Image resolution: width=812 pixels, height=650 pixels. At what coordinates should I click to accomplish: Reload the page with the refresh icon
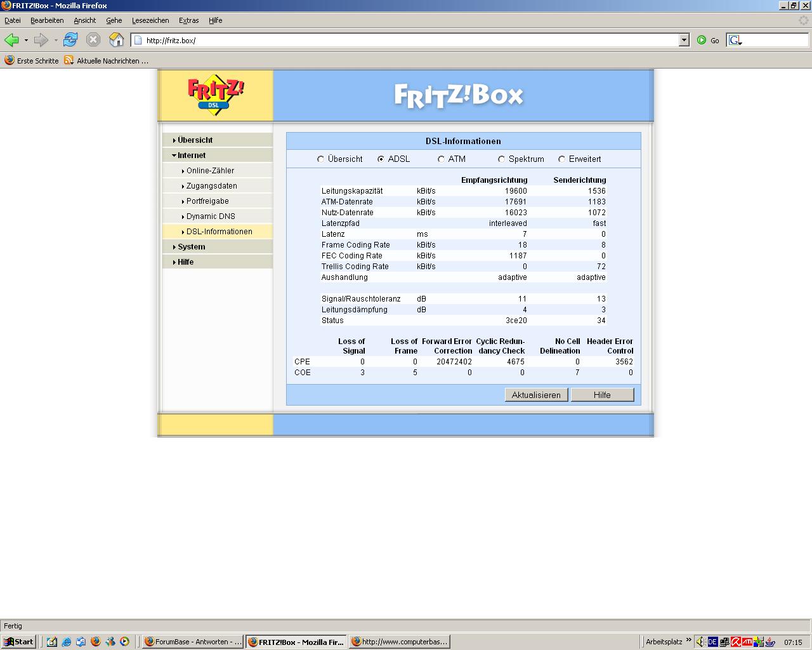[x=70, y=40]
